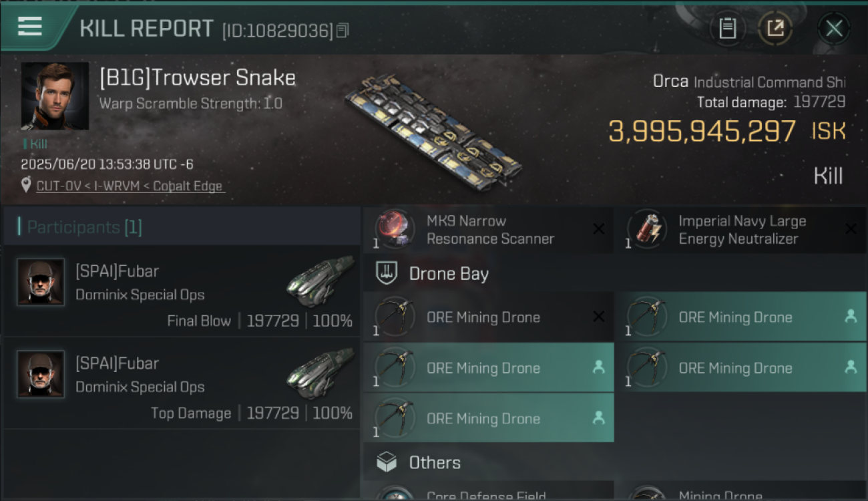
Task: Open the hamburger menu
Action: pyautogui.click(x=29, y=27)
